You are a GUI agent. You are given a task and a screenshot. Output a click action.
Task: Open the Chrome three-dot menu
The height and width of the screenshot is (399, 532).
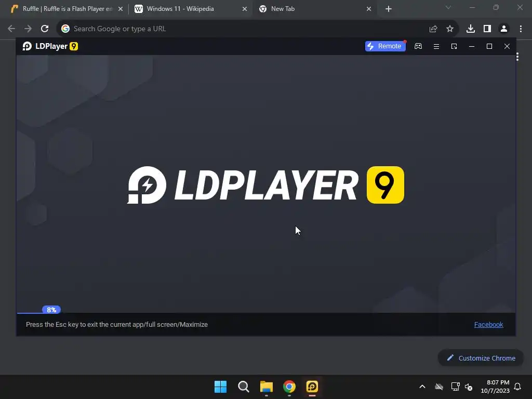click(x=521, y=29)
